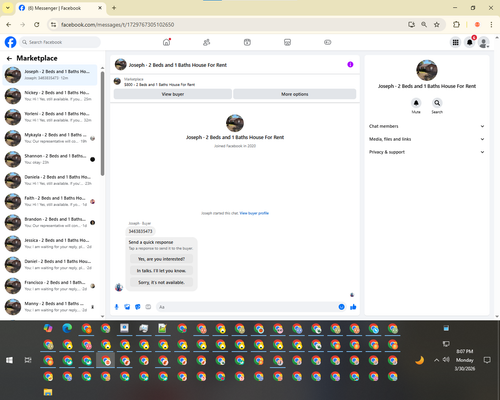Click the voice clip microphone icon
This screenshot has height=400, width=500.
pos(117,307)
